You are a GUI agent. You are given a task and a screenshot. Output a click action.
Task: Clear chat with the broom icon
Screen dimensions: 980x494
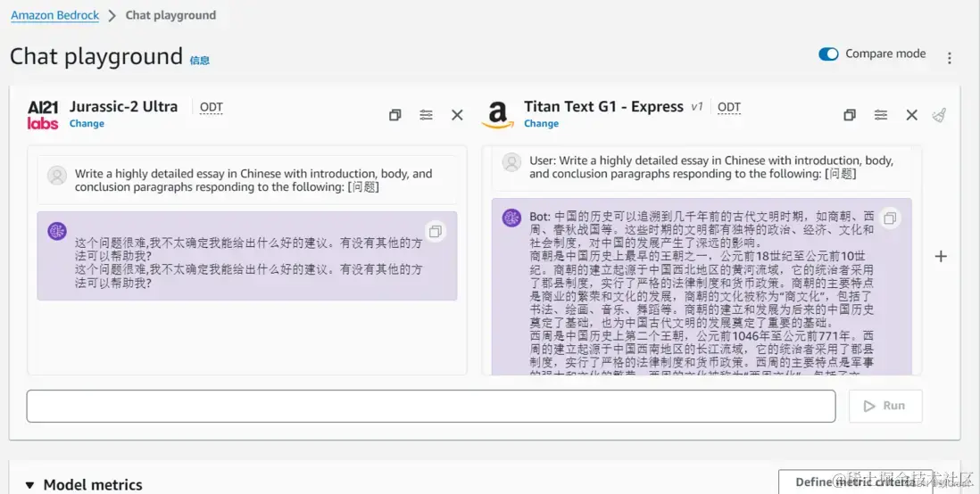(x=939, y=115)
